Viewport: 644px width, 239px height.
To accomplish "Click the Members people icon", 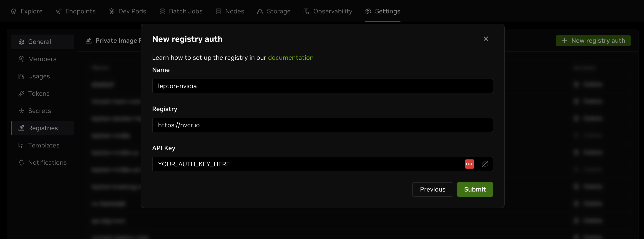I will pyautogui.click(x=22, y=59).
